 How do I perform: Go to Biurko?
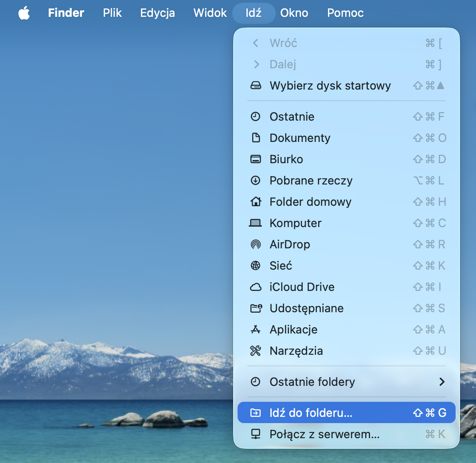(347, 159)
